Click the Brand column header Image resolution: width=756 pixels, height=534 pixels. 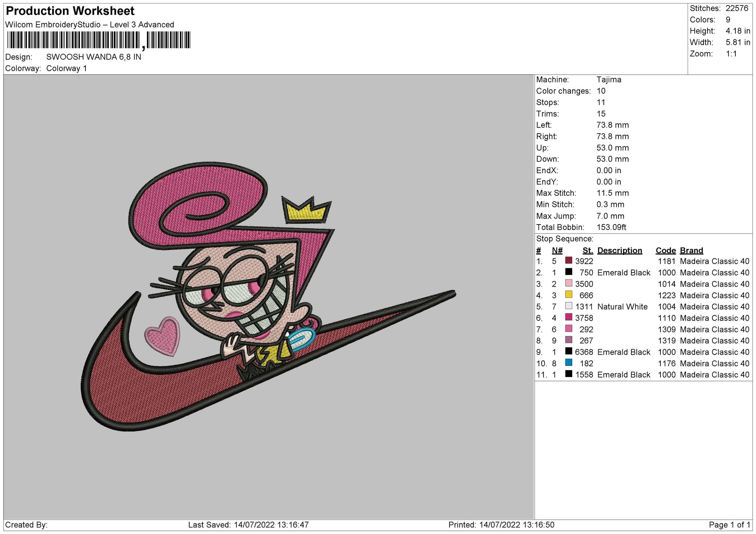[x=691, y=250]
